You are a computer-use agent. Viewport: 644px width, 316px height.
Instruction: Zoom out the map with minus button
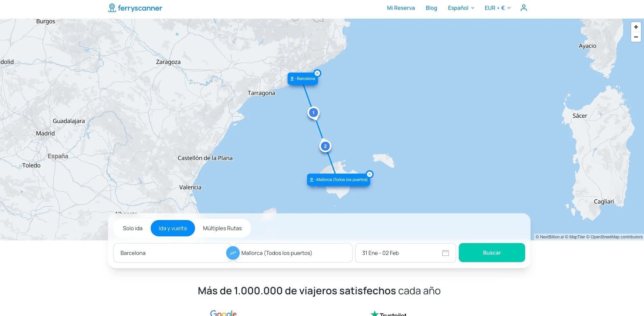(636, 37)
